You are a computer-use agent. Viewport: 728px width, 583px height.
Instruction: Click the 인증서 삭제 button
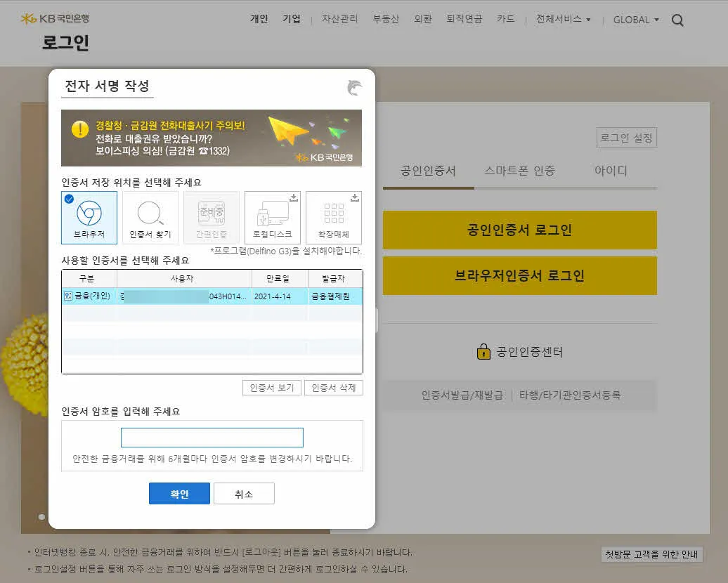(x=333, y=388)
